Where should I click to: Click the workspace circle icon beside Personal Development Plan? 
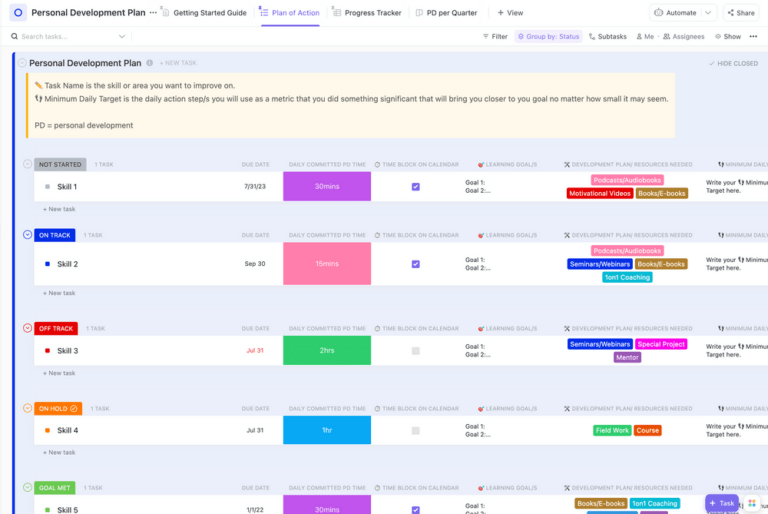click(18, 13)
